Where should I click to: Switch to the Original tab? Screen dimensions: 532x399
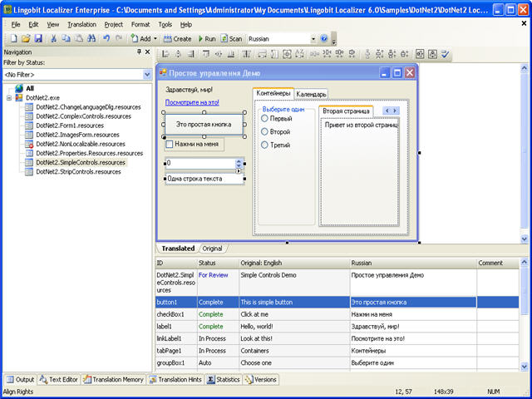[212, 249]
